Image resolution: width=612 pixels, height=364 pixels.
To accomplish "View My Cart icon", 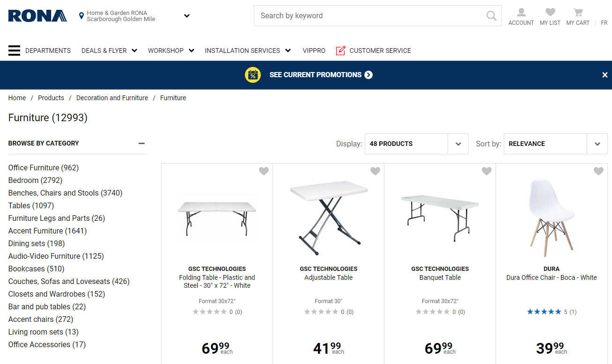I will [577, 13].
